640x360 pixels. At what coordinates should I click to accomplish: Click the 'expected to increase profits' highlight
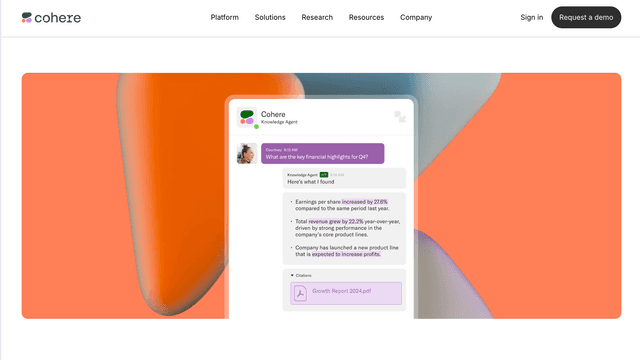346,254
